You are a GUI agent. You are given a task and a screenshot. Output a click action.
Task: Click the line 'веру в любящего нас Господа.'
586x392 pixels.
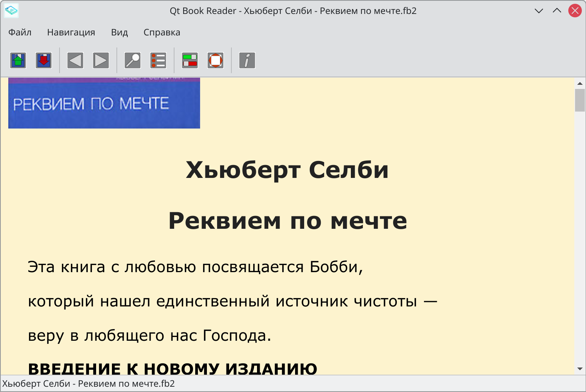pyautogui.click(x=150, y=335)
